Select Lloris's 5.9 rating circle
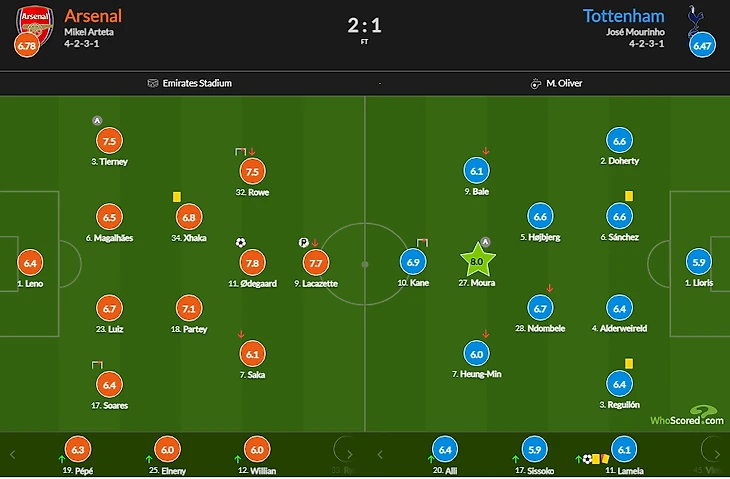The width and height of the screenshot is (730, 479). click(699, 262)
